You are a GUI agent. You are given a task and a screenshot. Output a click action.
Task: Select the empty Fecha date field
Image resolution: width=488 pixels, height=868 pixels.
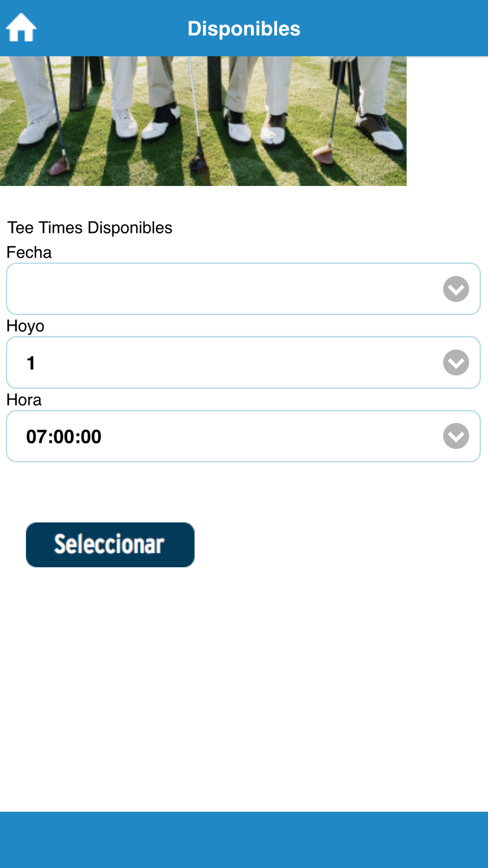(x=243, y=289)
